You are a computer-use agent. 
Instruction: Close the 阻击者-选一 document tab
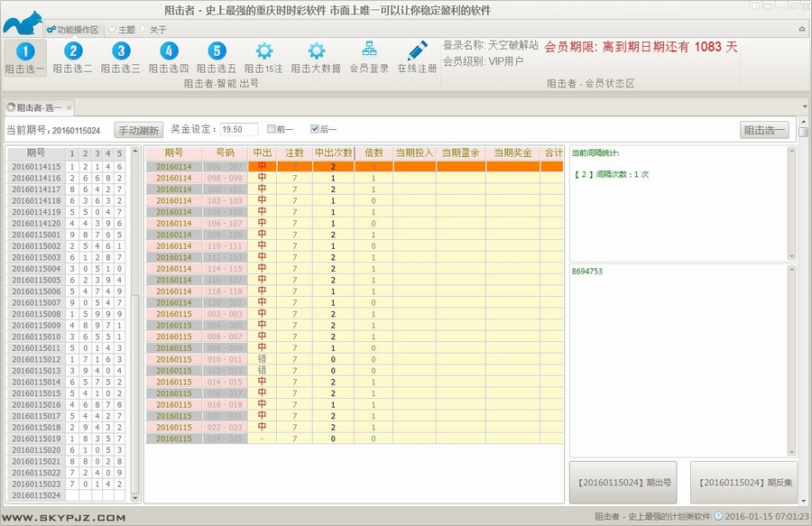[x=69, y=107]
